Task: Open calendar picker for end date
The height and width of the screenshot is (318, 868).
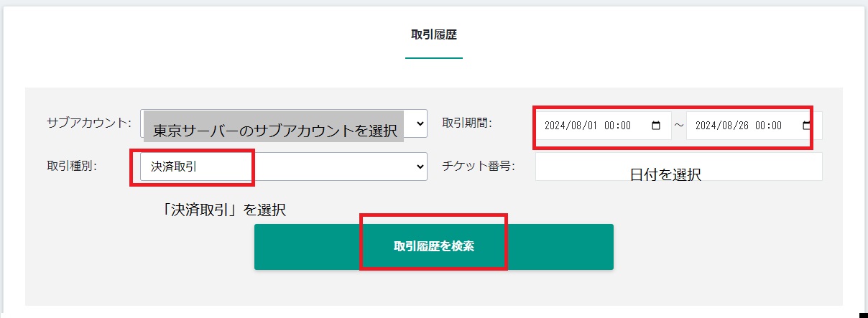Action: pyautogui.click(x=807, y=125)
